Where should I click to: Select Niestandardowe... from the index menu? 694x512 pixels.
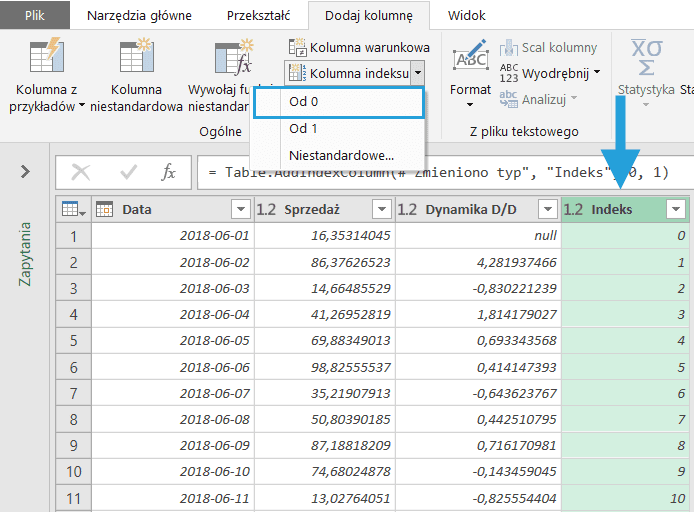click(x=339, y=155)
